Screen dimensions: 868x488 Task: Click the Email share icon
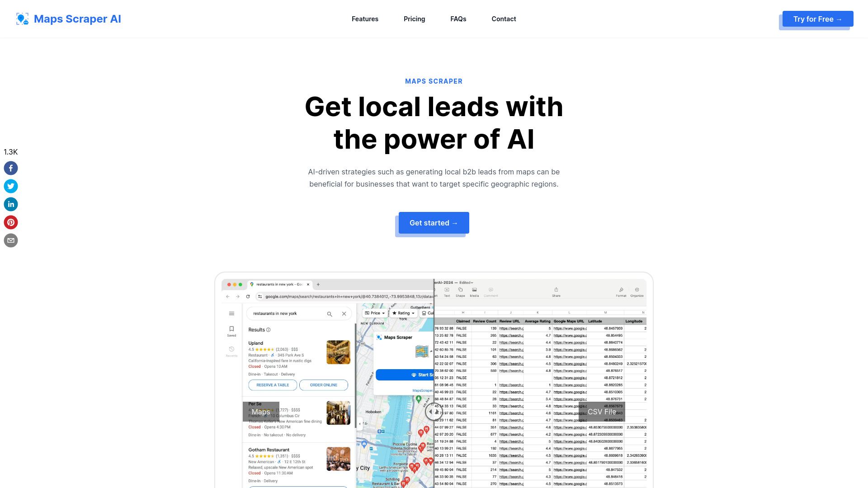click(11, 240)
